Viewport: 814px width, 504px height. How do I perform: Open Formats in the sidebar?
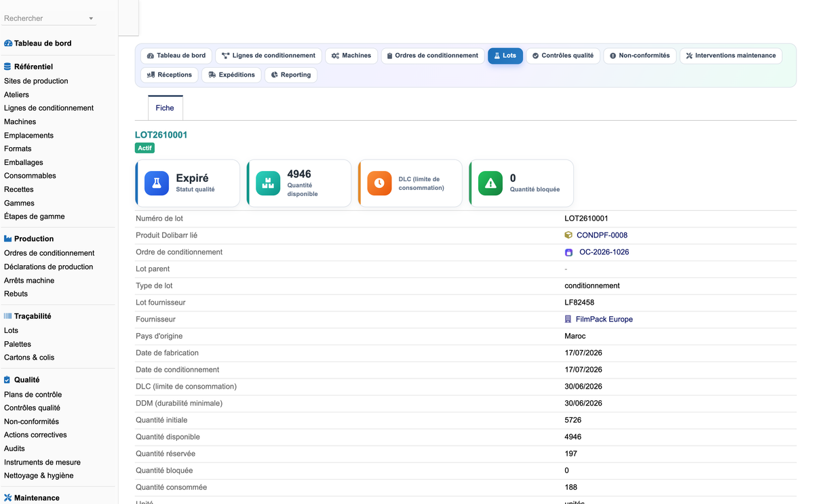point(18,149)
